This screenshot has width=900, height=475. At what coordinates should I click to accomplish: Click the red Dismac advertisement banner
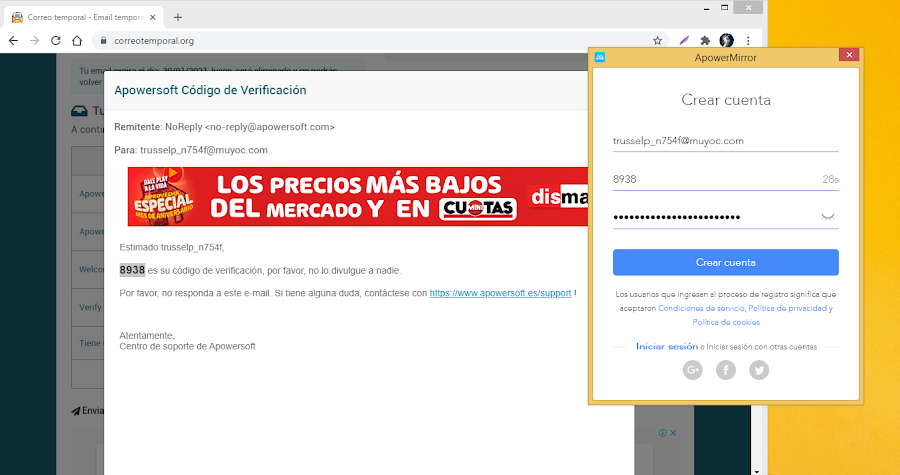[358, 196]
